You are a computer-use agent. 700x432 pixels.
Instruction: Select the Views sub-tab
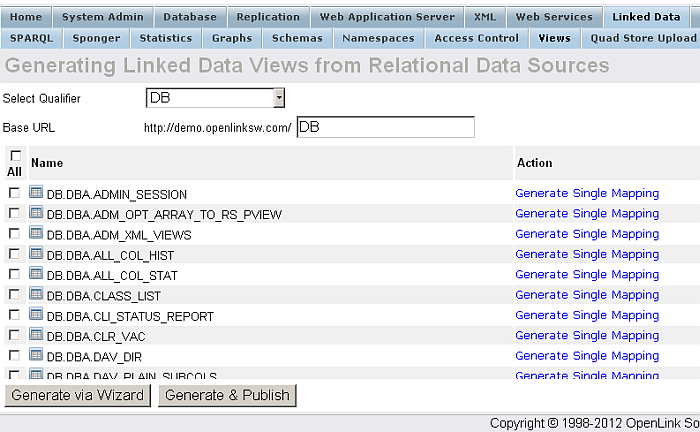pyautogui.click(x=554, y=38)
